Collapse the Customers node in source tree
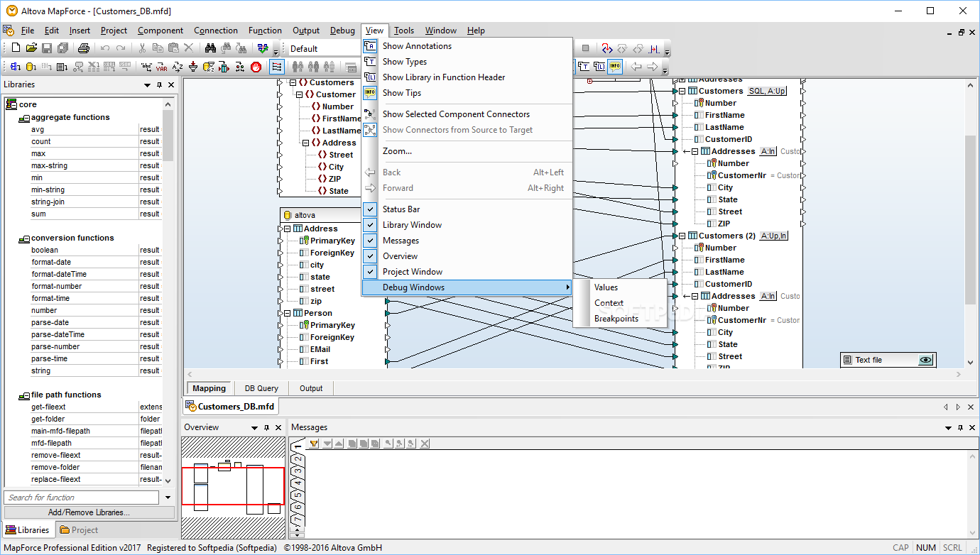The height and width of the screenshot is (555, 980). 293,82
